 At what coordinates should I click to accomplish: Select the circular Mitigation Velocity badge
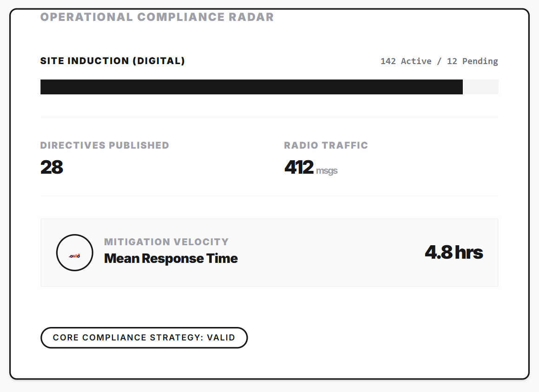point(74,253)
